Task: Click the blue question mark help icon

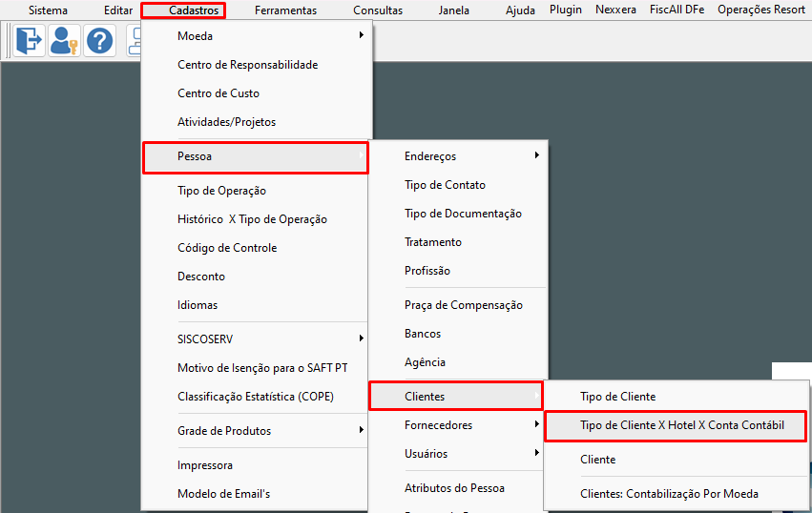Action: pyautogui.click(x=99, y=40)
